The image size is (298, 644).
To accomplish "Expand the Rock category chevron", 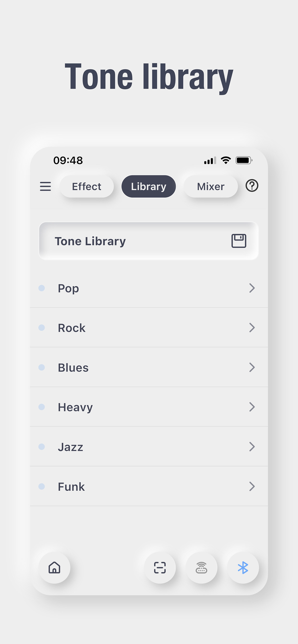I will pyautogui.click(x=252, y=328).
